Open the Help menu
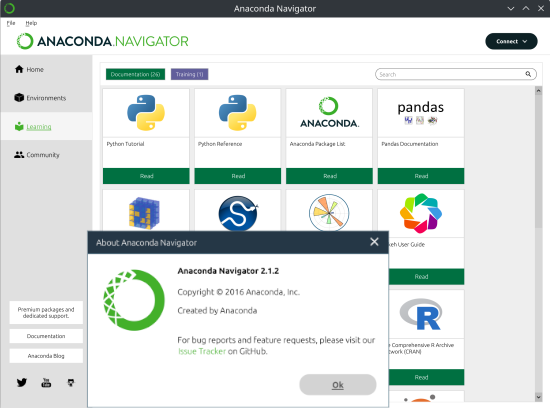Viewport: 550px width, 408px height. 31,23
